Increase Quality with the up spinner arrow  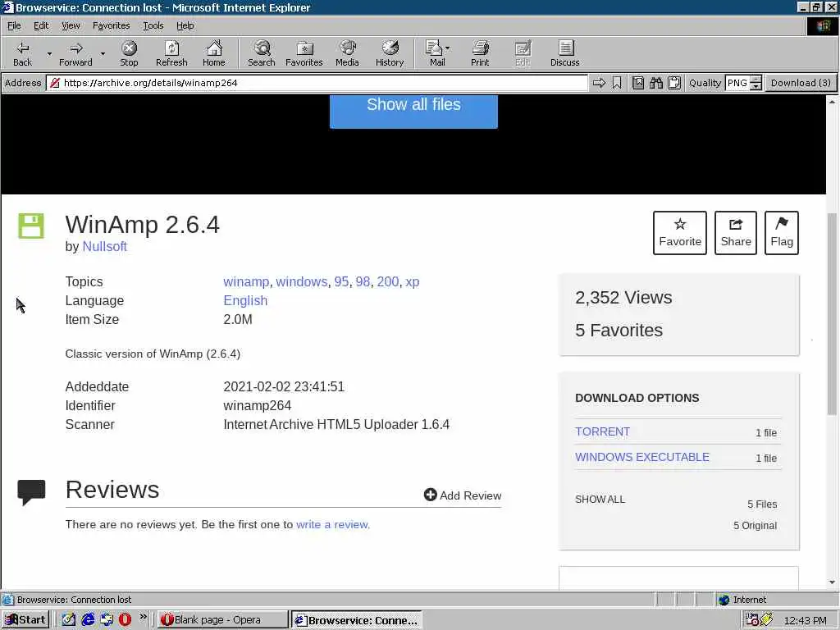tap(756, 80)
